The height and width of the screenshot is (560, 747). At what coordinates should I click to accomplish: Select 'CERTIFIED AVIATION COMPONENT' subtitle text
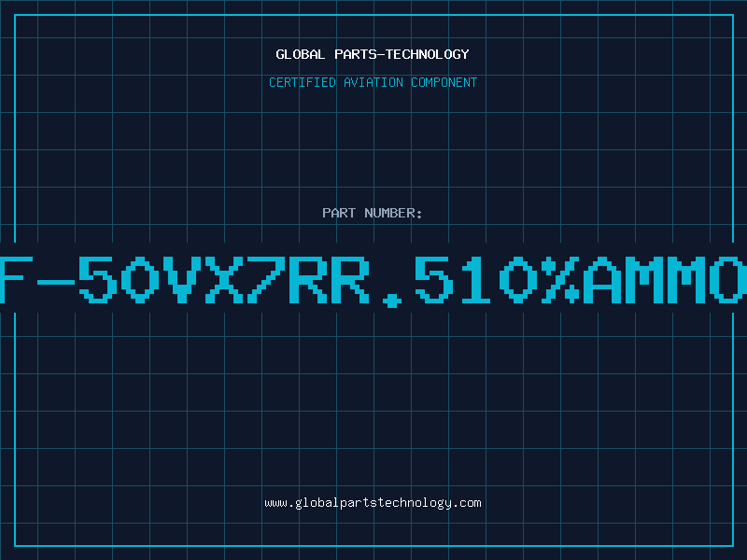tap(373, 82)
